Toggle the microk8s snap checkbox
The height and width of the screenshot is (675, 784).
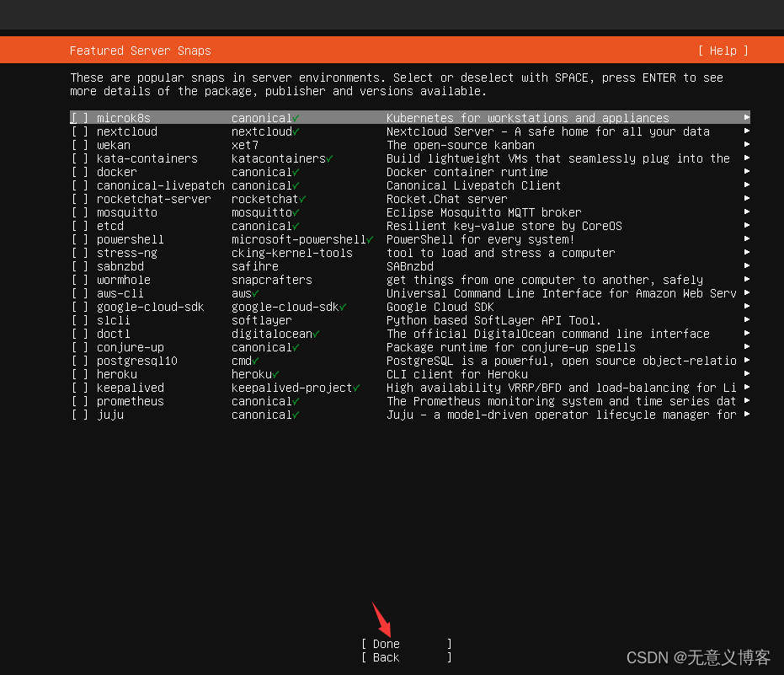click(x=77, y=118)
